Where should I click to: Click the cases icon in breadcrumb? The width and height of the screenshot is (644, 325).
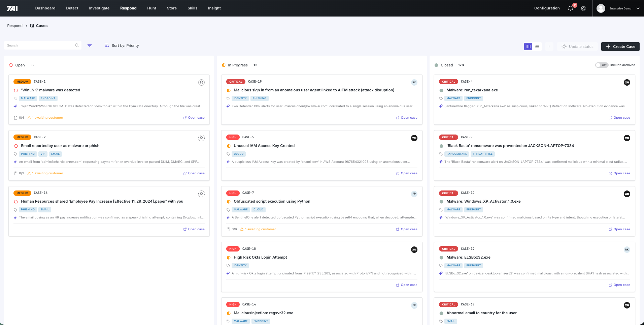pyautogui.click(x=32, y=26)
